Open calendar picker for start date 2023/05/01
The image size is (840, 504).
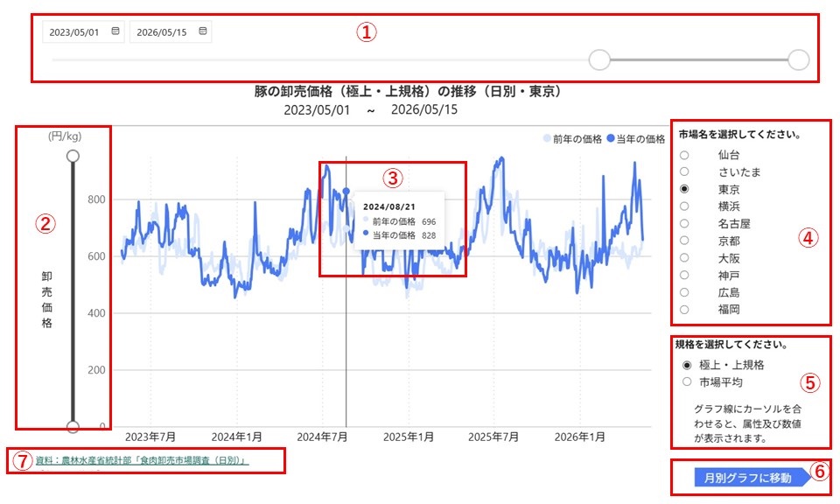[115, 31]
